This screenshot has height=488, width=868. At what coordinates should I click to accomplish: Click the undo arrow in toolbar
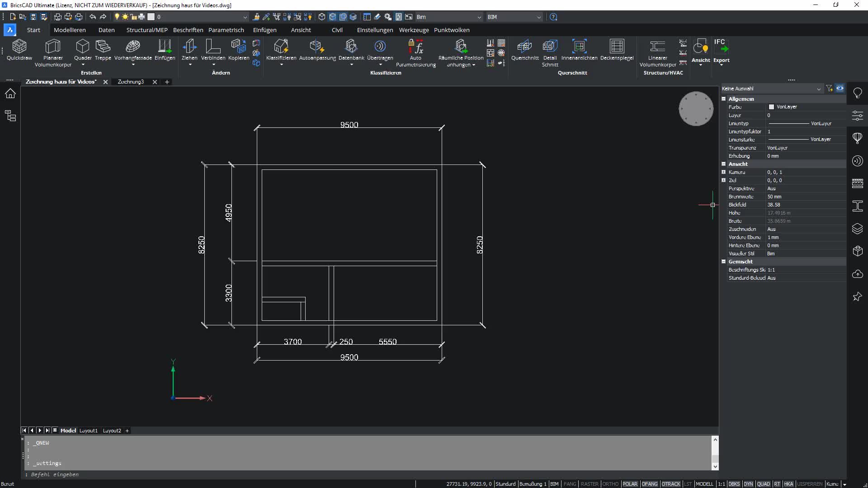click(x=93, y=17)
